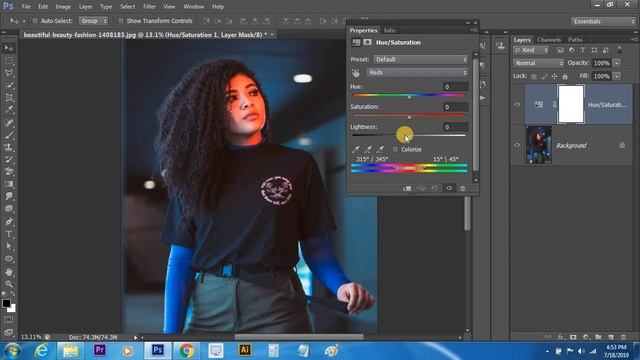Hide the Hue/Saturation layer eye icon
This screenshot has width=640, height=360.
coord(517,104)
